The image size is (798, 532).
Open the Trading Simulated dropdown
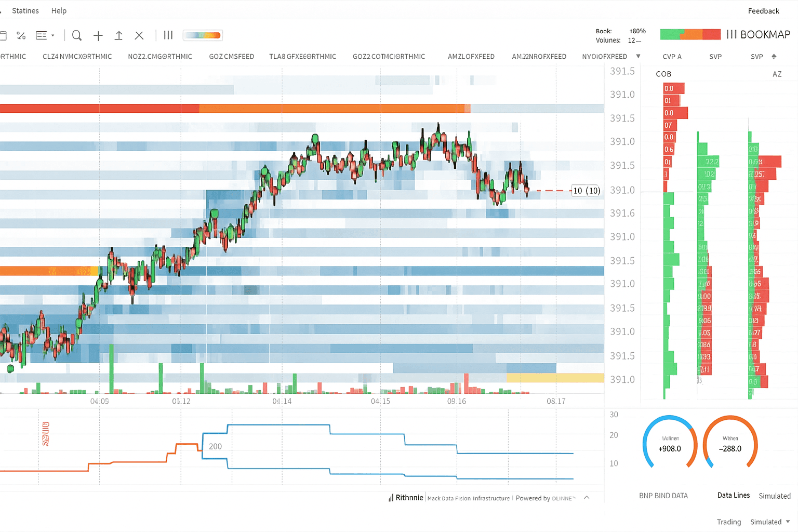pos(788,522)
